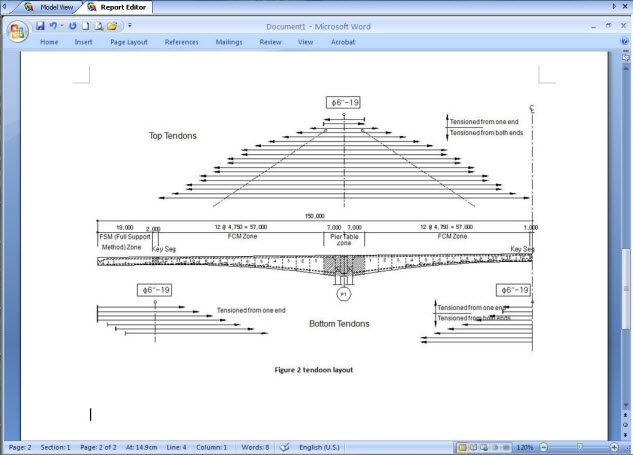
Task: Click the Save icon in Quick Access Toolbar
Action: (x=40, y=25)
